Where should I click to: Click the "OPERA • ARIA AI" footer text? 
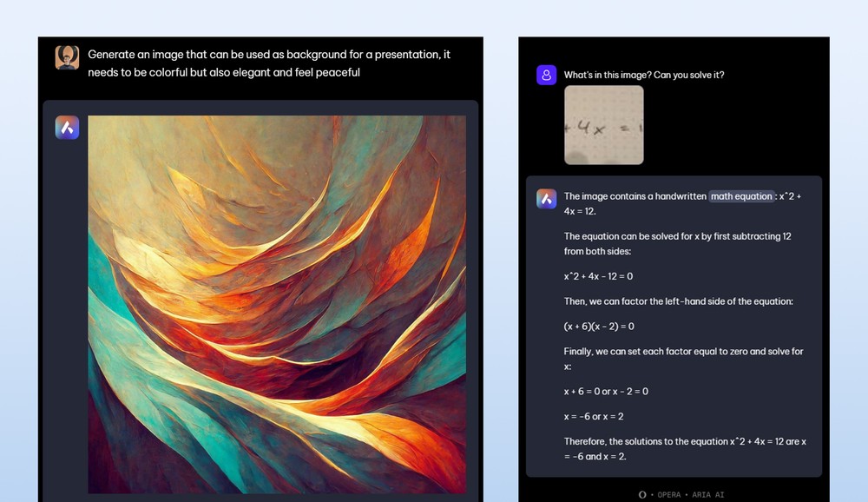(x=687, y=494)
